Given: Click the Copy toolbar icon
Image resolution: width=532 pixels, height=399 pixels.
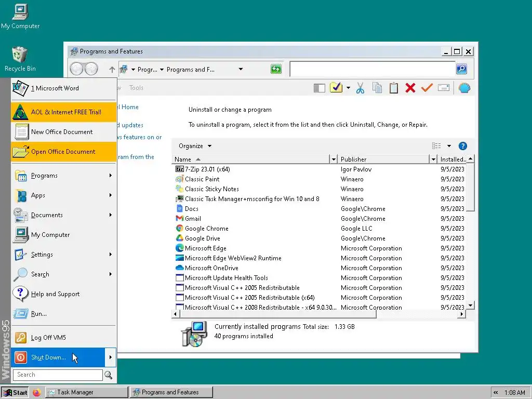Looking at the screenshot, I should tap(377, 88).
